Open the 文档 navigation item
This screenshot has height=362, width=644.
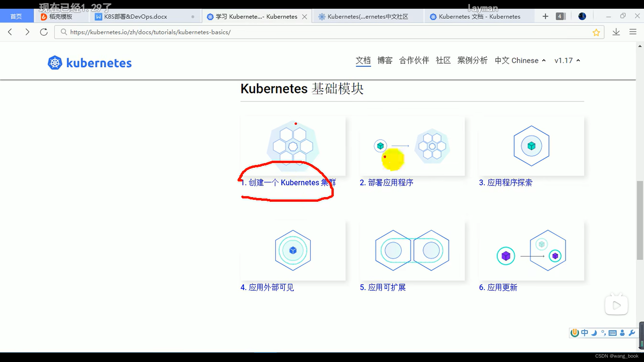(x=363, y=60)
